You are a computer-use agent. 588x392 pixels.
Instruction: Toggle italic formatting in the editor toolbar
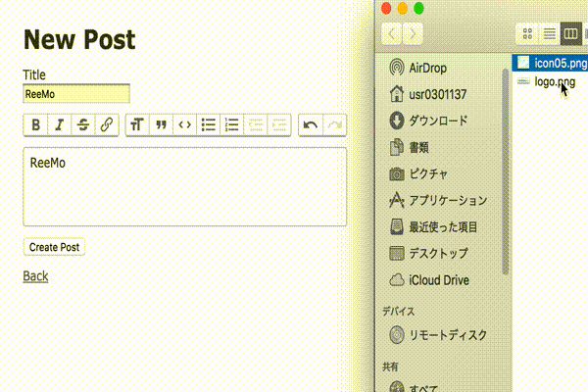(59, 124)
